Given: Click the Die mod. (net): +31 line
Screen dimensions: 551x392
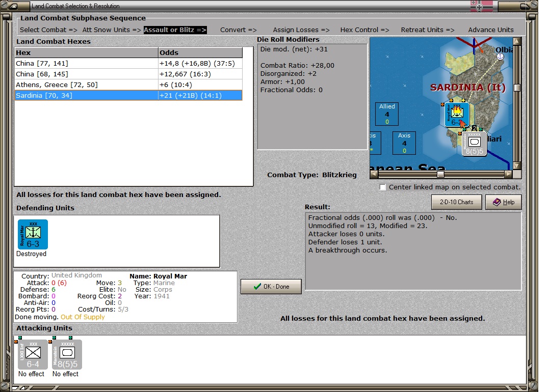Looking at the screenshot, I should [294, 49].
